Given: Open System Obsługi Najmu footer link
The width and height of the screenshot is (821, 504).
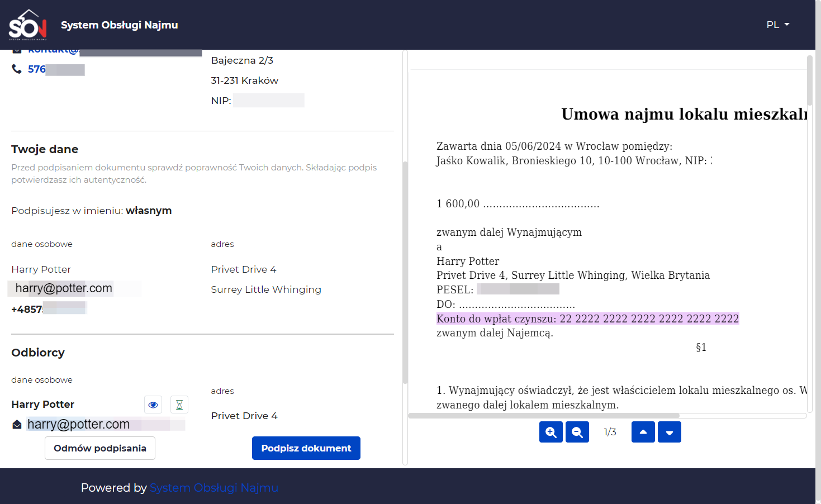Looking at the screenshot, I should click(x=214, y=488).
